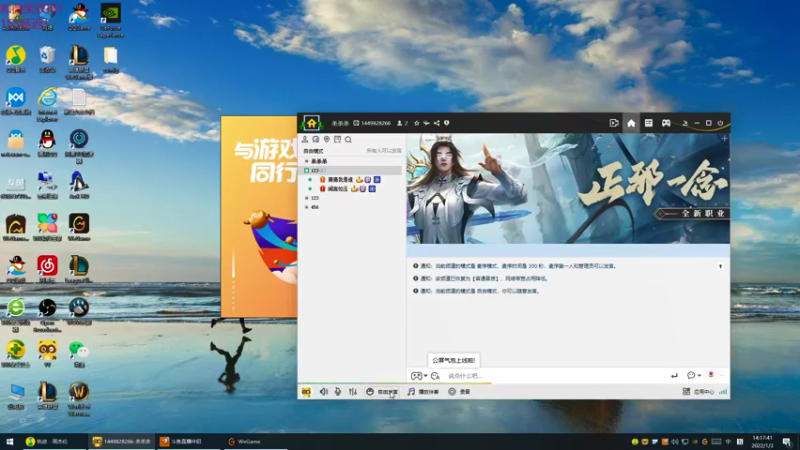The height and width of the screenshot is (450, 800).
Task: Click the chat message input field
Action: click(555, 376)
